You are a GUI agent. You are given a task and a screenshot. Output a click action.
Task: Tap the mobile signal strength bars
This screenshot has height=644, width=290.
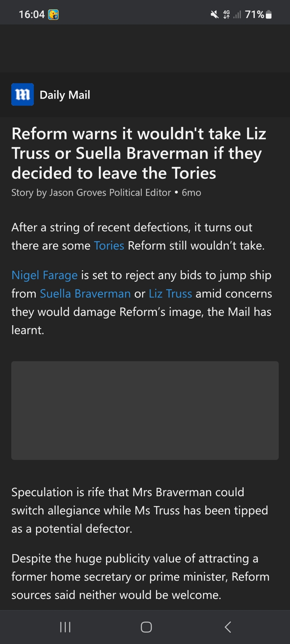237,14
